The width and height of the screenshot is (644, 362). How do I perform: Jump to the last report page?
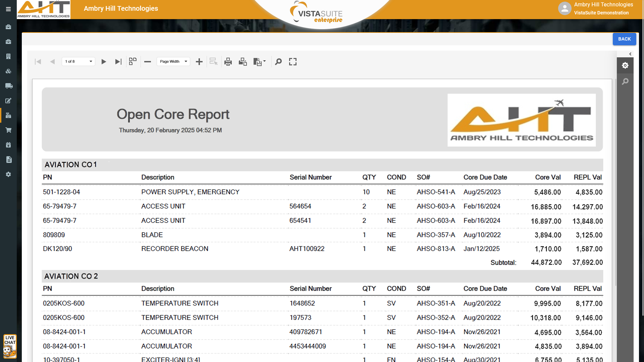118,62
